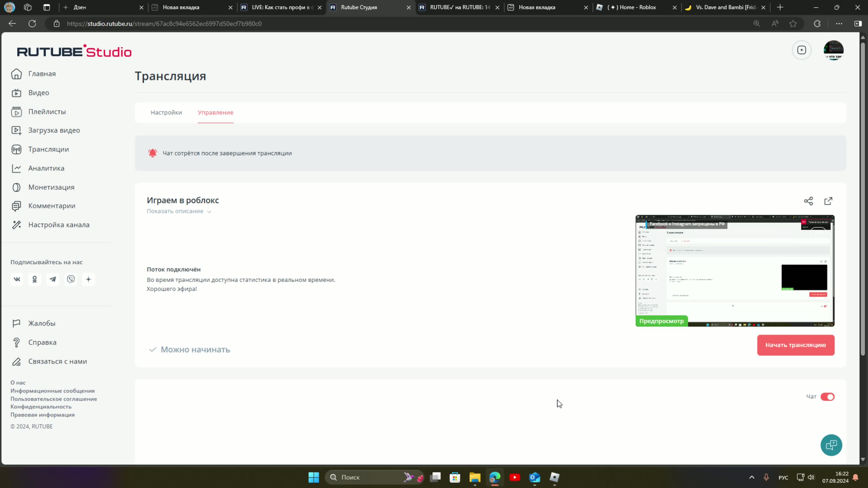This screenshot has height=488, width=868.
Task: Click the stream preview thumbnail
Action: pyautogui.click(x=735, y=270)
